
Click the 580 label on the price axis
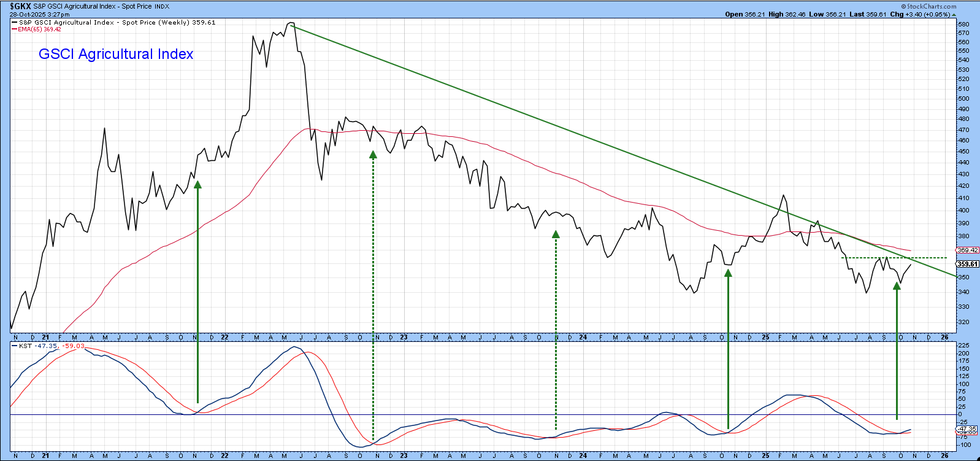963,25
